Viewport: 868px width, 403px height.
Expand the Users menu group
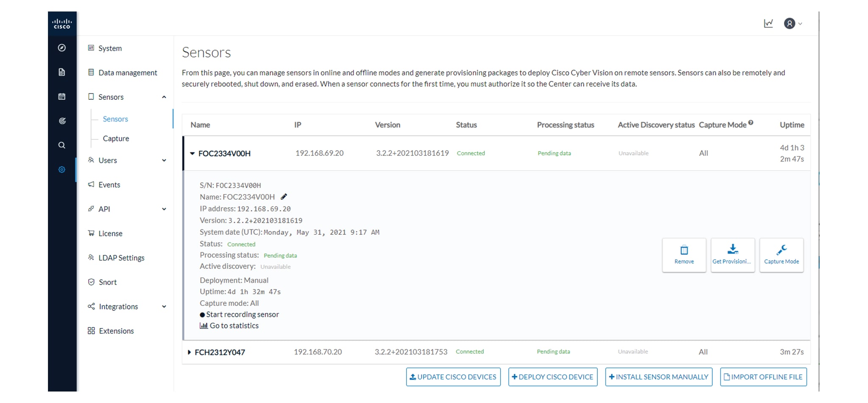coord(164,160)
